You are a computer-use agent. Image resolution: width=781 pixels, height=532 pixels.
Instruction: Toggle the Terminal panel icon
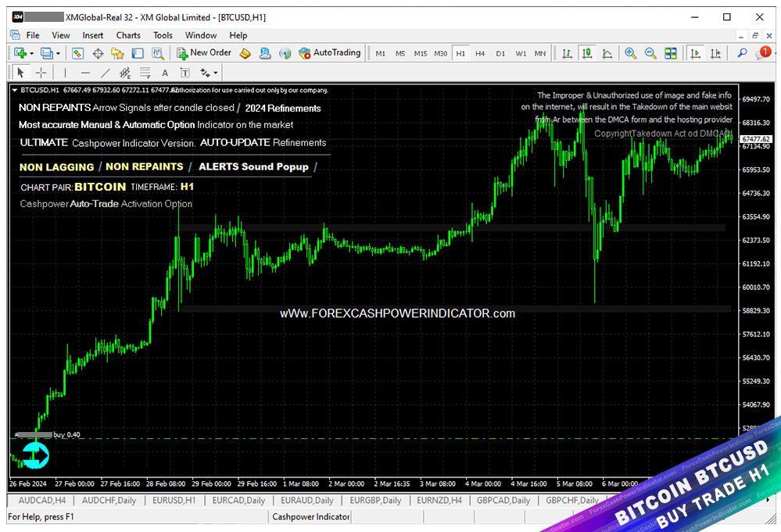[138, 53]
